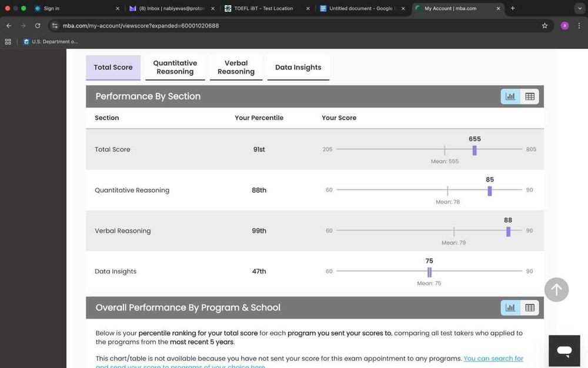The image size is (588, 368).
Task: Open the Verbal Reasoning tab
Action: pyautogui.click(x=236, y=68)
